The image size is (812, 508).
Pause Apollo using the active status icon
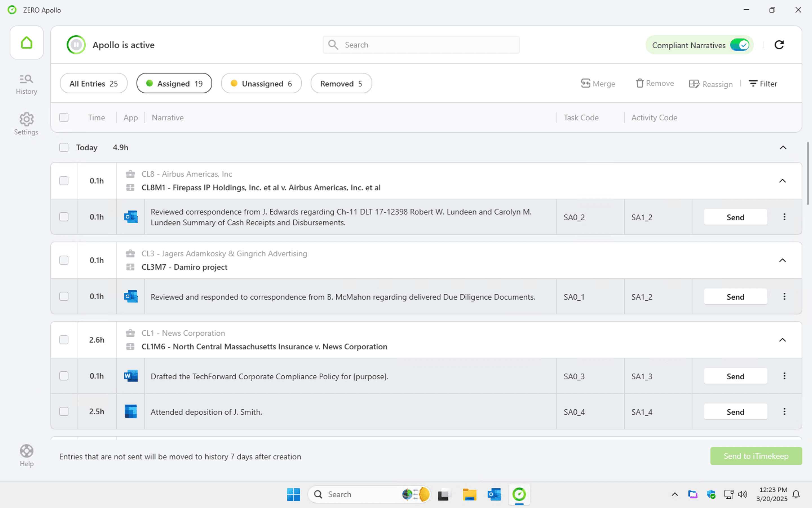pyautogui.click(x=76, y=45)
